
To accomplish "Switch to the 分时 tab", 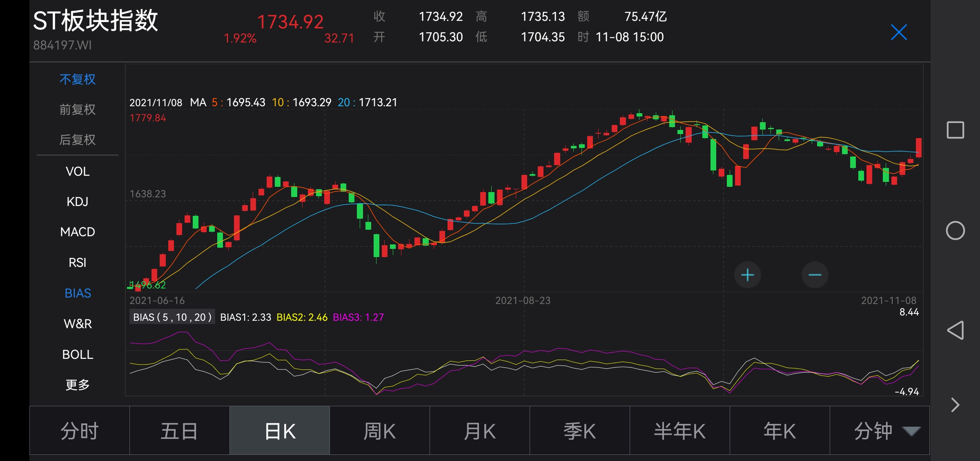I will (80, 431).
